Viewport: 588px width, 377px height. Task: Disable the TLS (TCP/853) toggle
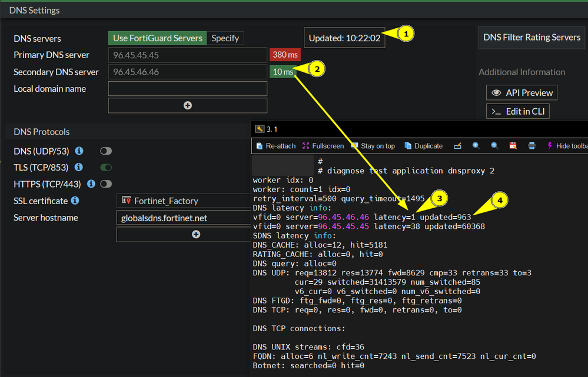106,168
